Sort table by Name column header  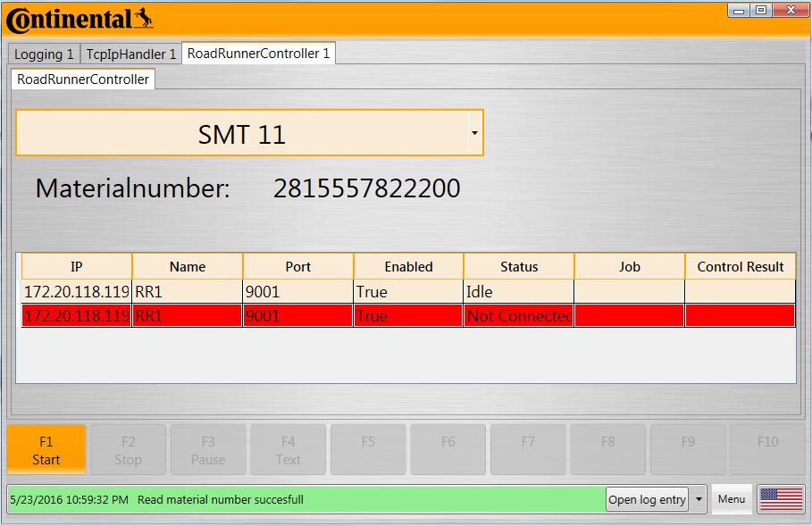tap(188, 267)
